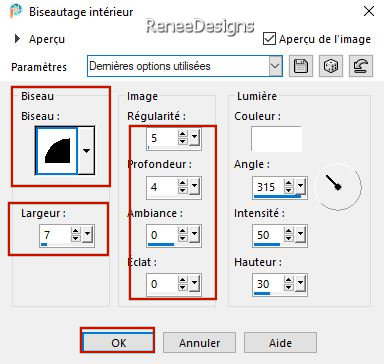The image size is (384, 364).
Task: Click the Annuler button
Action: [x=200, y=342]
